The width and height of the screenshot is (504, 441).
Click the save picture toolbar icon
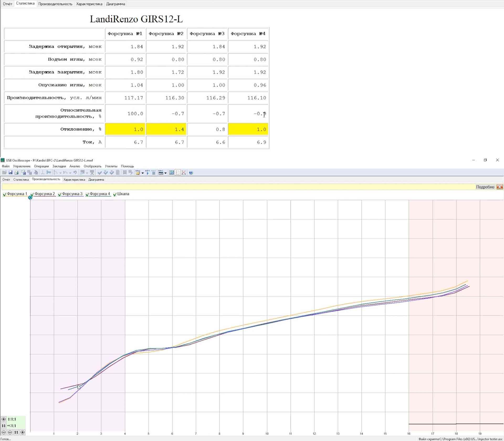[x=23, y=172]
